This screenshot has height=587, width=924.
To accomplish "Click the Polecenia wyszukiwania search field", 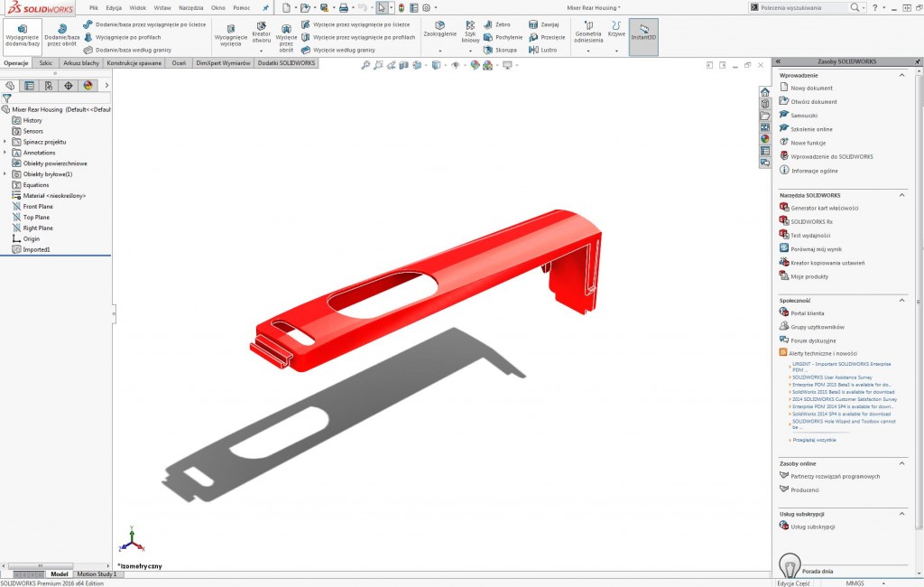I will pos(794,6).
